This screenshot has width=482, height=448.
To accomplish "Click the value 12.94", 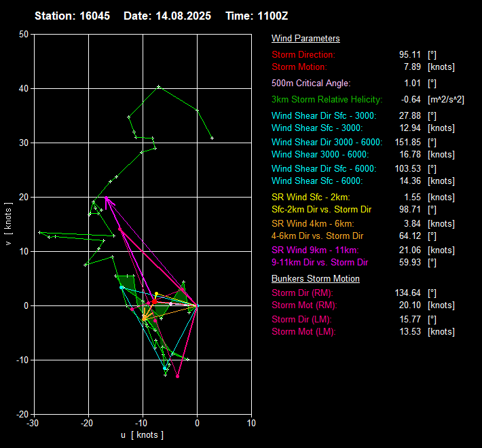I will [x=410, y=128].
